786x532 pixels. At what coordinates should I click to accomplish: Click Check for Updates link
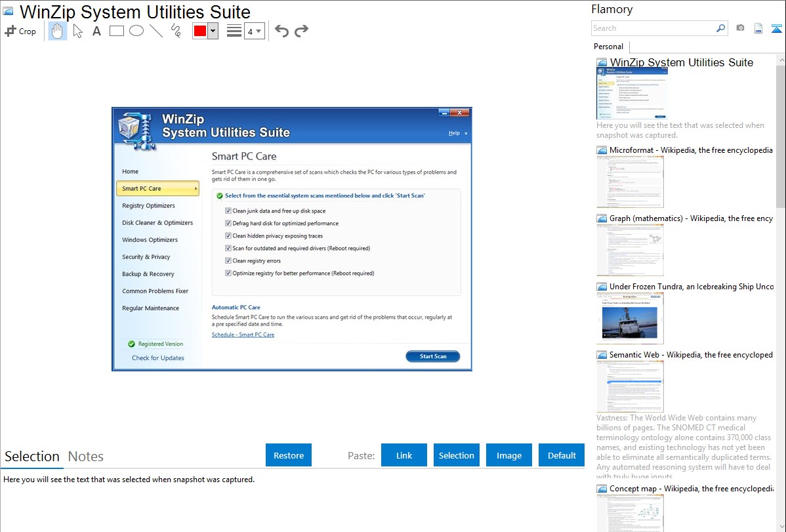158,358
